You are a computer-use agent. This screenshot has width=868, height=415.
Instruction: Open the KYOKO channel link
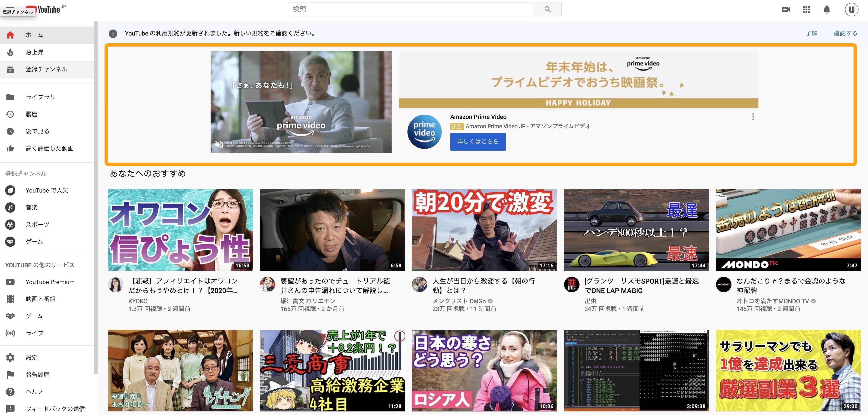[x=138, y=301]
